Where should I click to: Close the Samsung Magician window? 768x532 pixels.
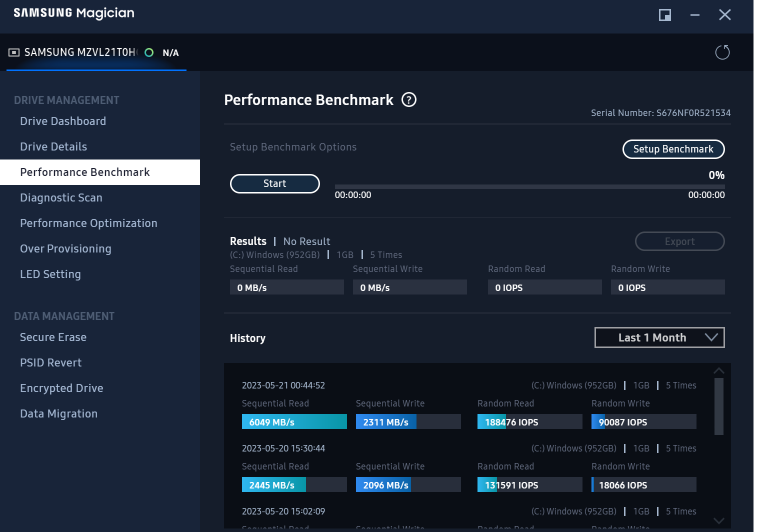click(725, 15)
